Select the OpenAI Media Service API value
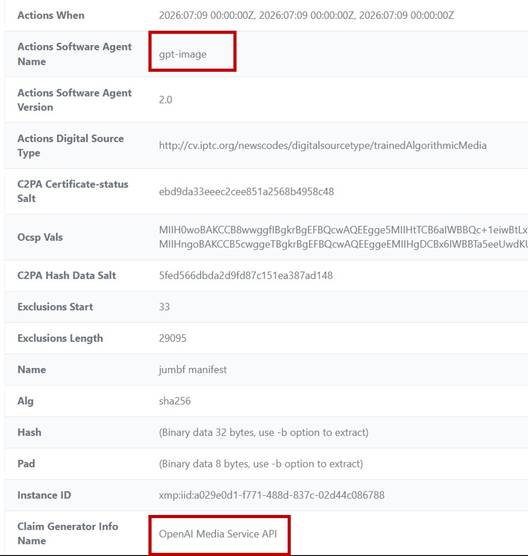528x556 pixels. 218,534
